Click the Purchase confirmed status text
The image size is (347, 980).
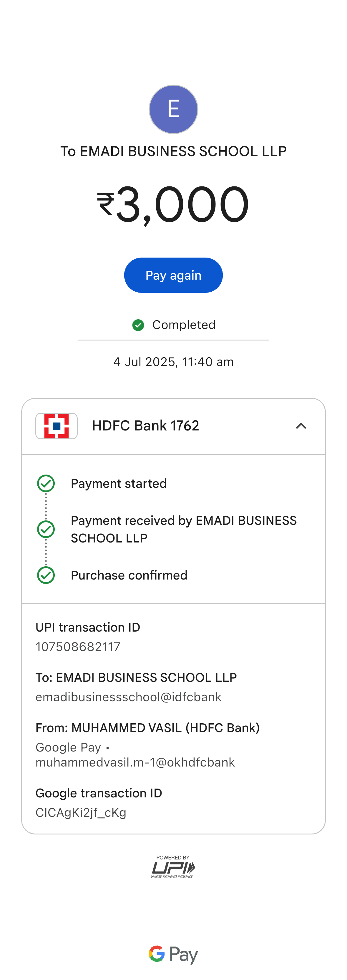(x=129, y=575)
